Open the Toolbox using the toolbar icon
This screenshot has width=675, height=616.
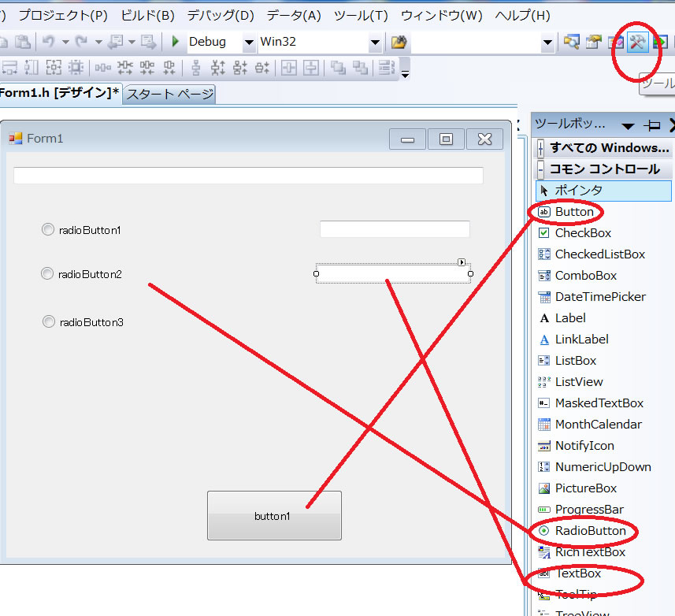(x=637, y=43)
